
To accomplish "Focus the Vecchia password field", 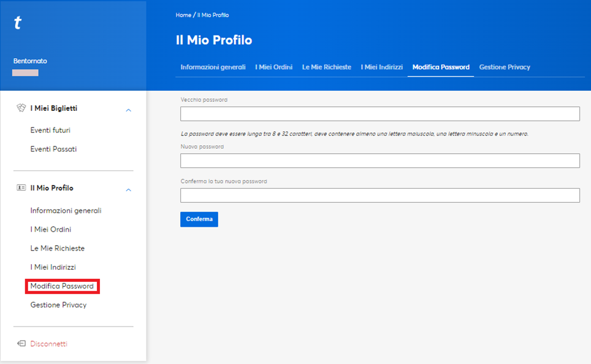I will tap(379, 114).
